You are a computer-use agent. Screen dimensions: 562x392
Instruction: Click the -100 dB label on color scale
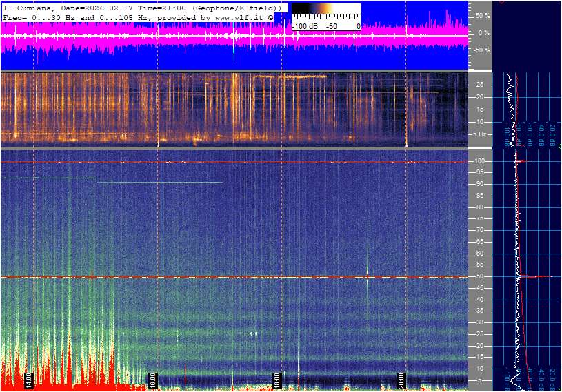(x=304, y=26)
